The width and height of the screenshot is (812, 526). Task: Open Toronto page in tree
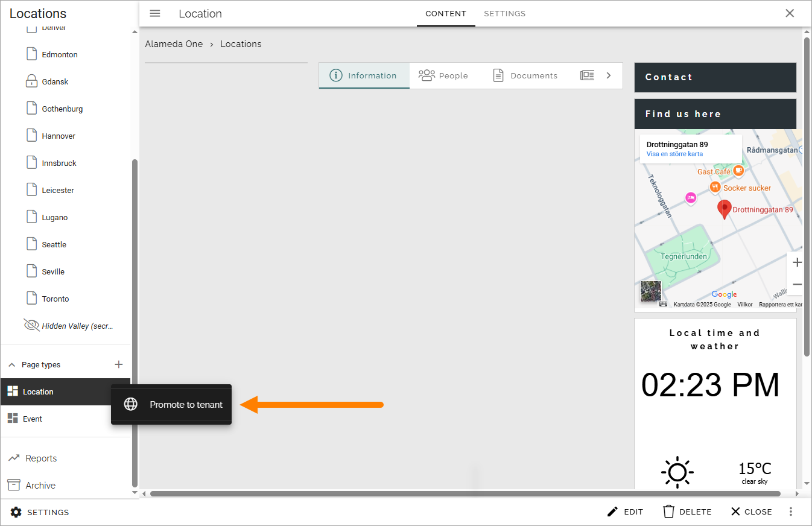(x=56, y=299)
